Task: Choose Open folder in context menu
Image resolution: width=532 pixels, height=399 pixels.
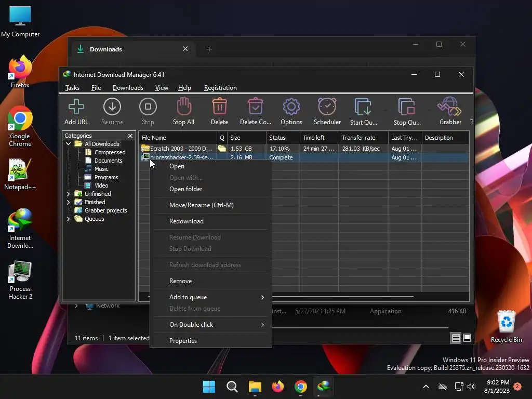Action: click(210, 189)
